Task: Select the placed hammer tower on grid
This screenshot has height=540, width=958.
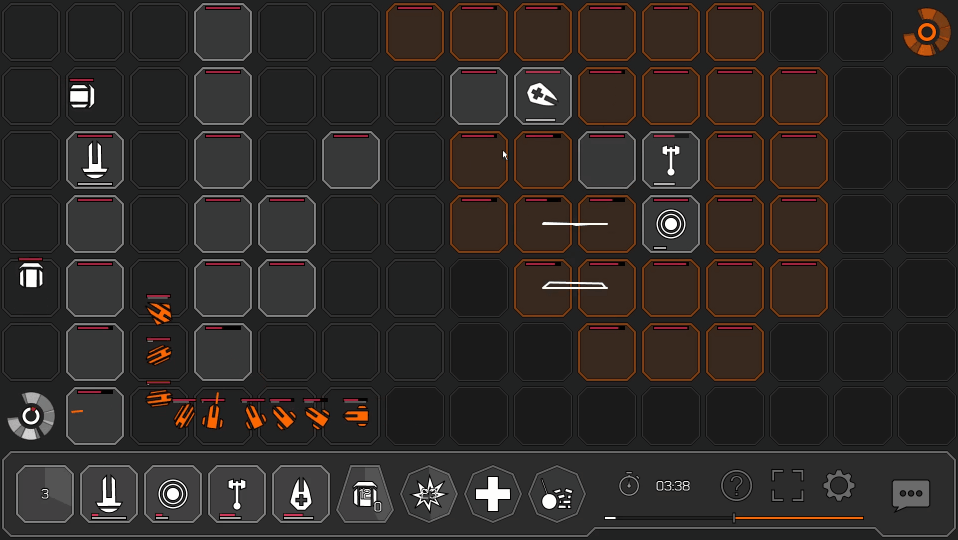Action: click(671, 160)
